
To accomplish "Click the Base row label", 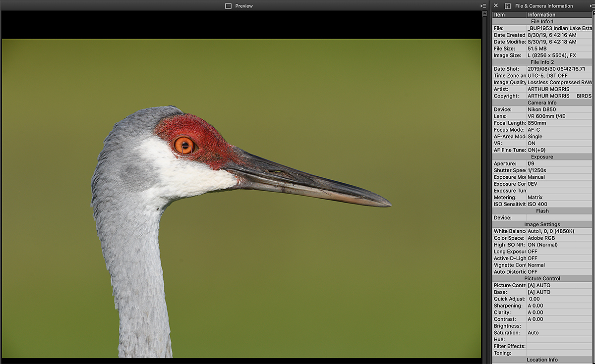I will coord(500,292).
